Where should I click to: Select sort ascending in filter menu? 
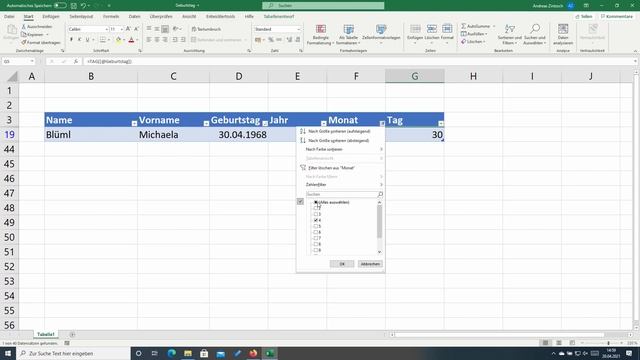(340, 131)
